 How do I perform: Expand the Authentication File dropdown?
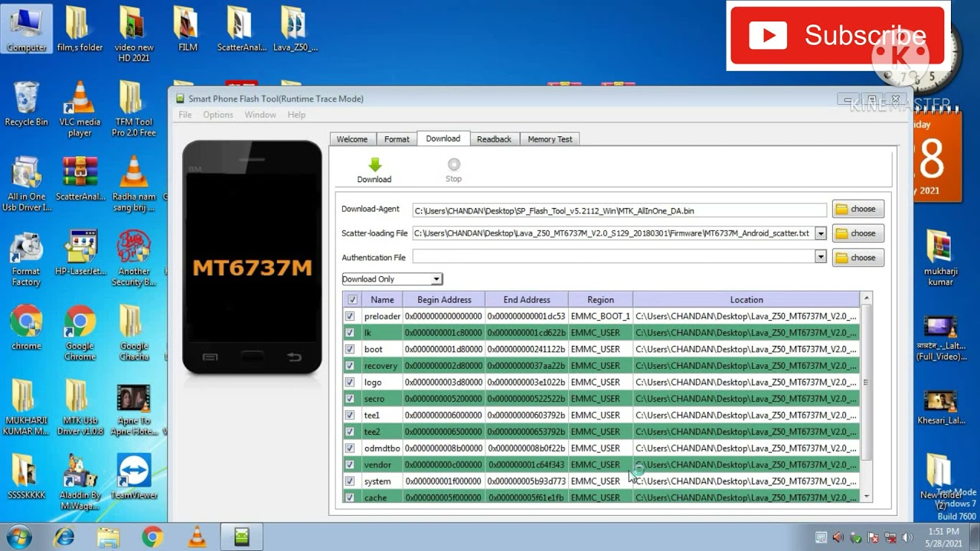pyautogui.click(x=821, y=257)
